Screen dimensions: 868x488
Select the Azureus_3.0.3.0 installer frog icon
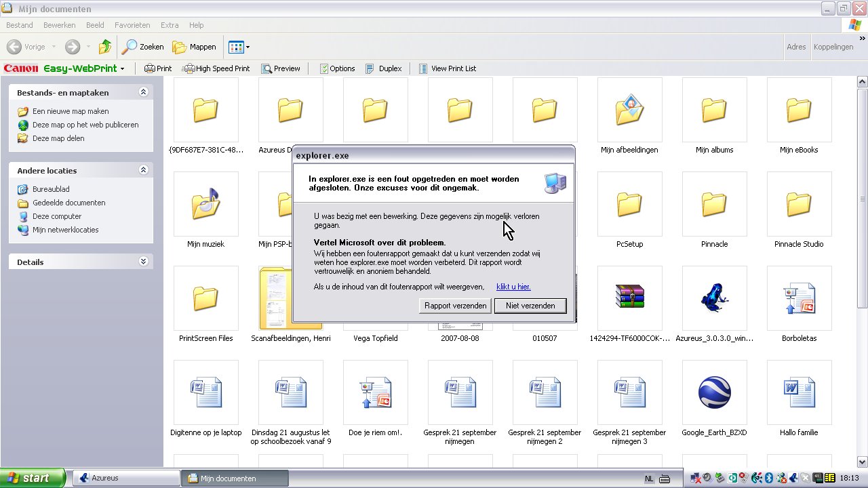tap(714, 298)
